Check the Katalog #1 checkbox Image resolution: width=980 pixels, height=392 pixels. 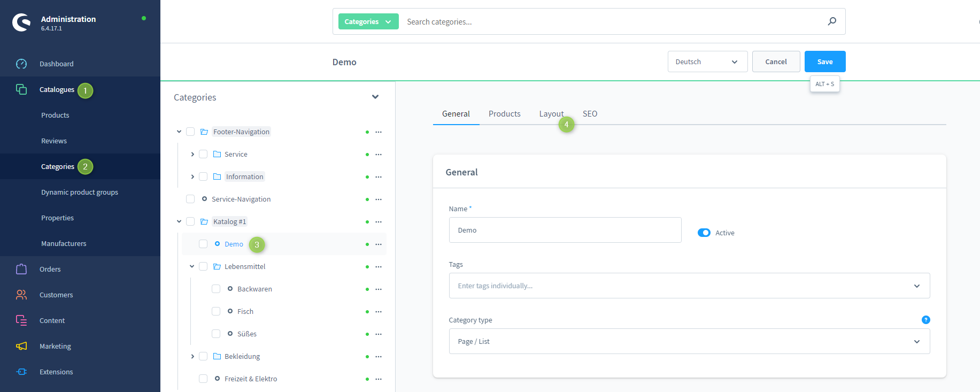(x=190, y=221)
